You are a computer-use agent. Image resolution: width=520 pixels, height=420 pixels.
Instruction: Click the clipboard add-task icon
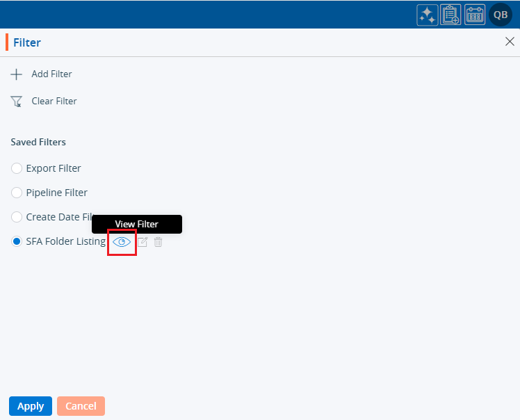click(451, 15)
